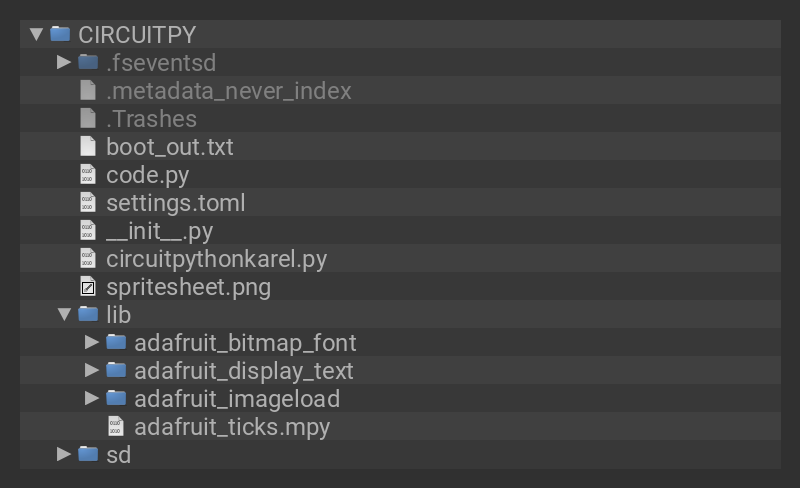Expand the sd folder
This screenshot has height=488, width=800.
click(x=64, y=455)
